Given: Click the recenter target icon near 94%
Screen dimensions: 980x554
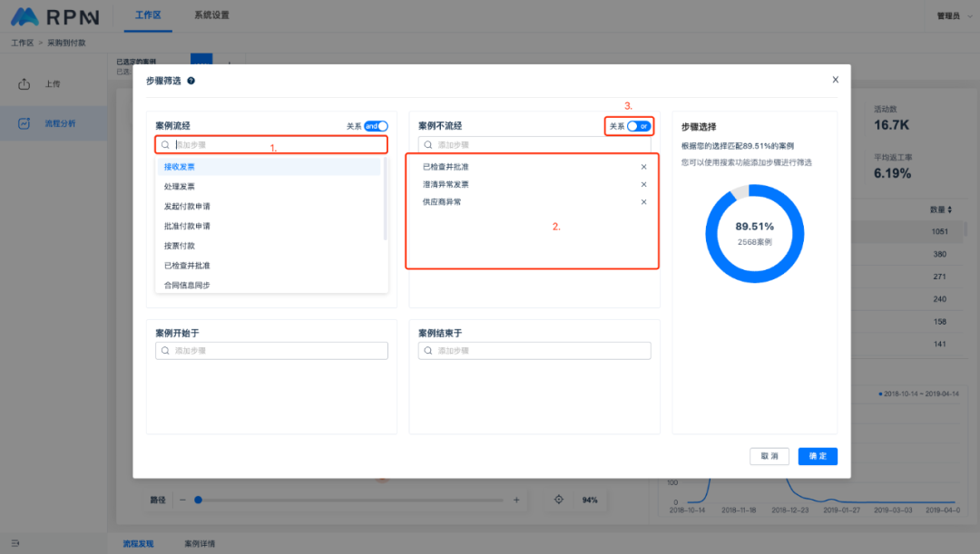Looking at the screenshot, I should point(559,500).
